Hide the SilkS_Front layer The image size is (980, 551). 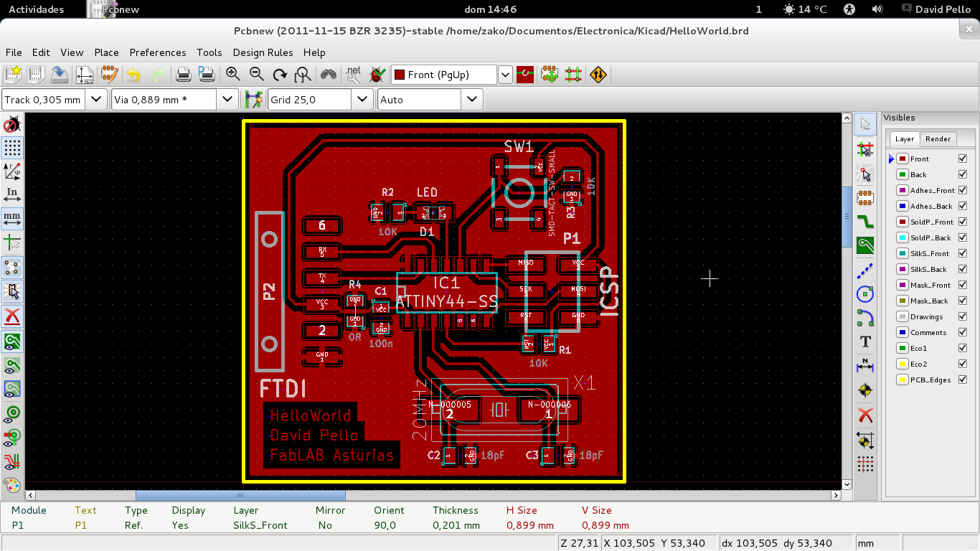(963, 253)
